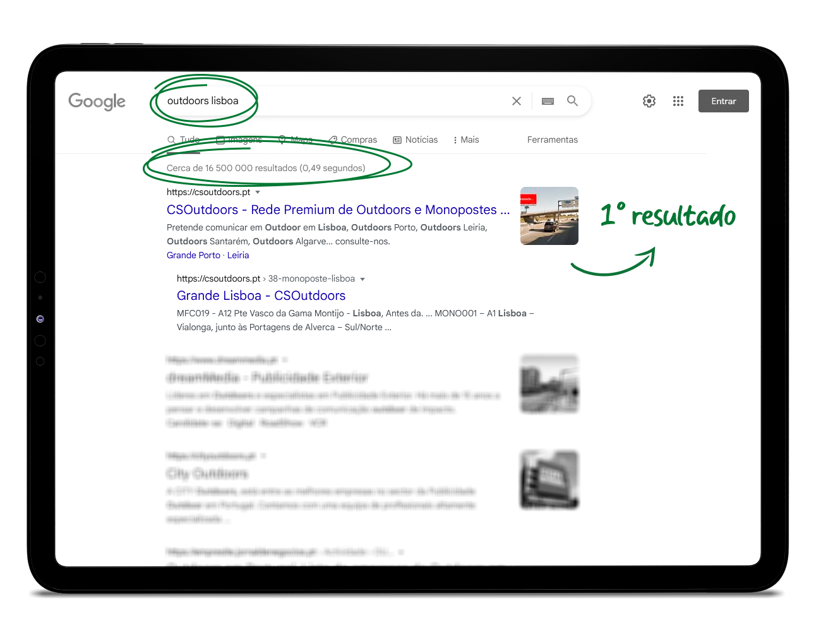Click the magnifying glass search button
The height and width of the screenshot is (644, 821).
coord(572,101)
